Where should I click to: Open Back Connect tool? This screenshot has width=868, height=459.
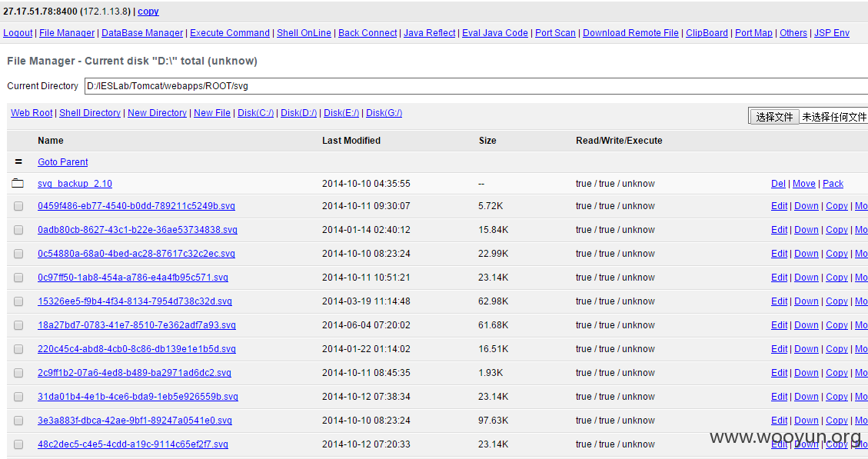(367, 32)
